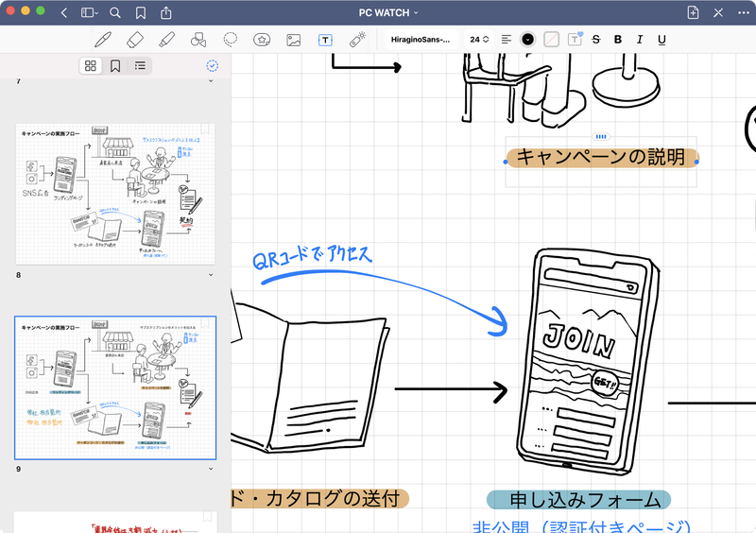This screenshot has height=533, width=756.
Task: Click the 非公開（認証付きページ） blue text
Action: [581, 525]
